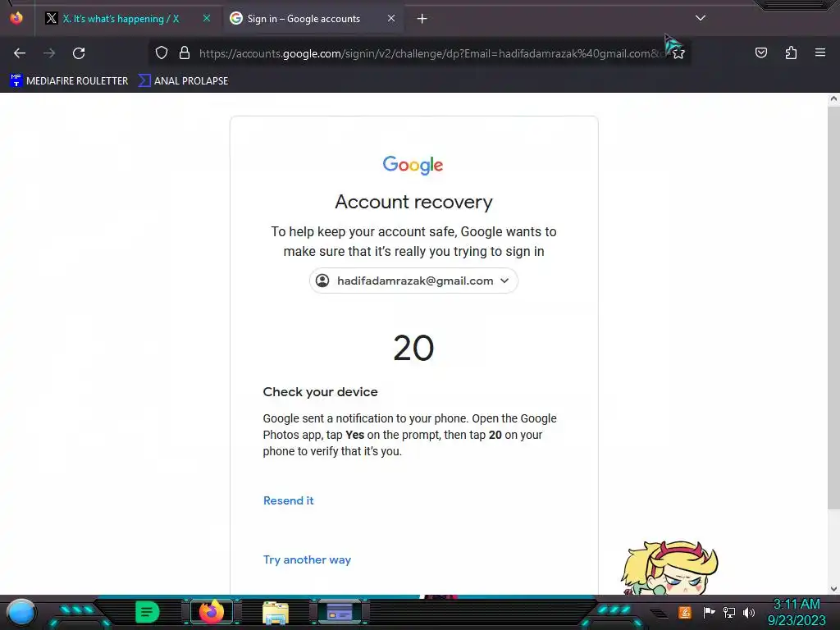Open the Firefox hamburger menu
Viewport: 840px width, 630px height.
click(x=820, y=52)
